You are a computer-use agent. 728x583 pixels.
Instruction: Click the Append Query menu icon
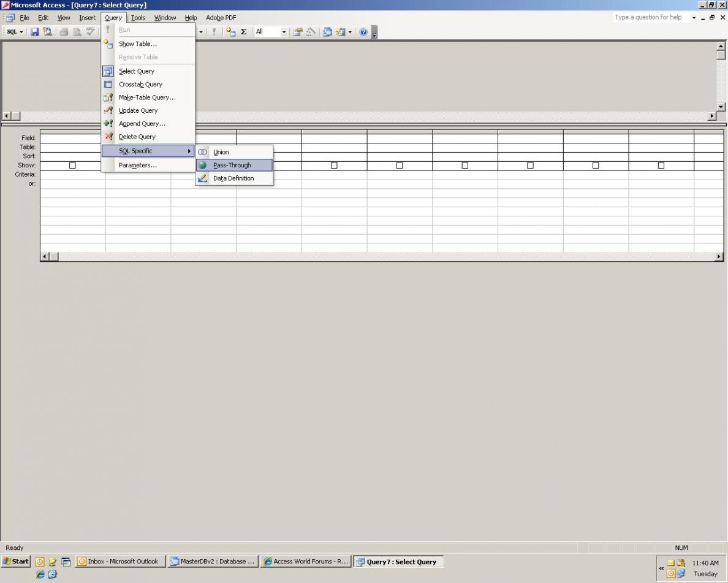tap(108, 124)
